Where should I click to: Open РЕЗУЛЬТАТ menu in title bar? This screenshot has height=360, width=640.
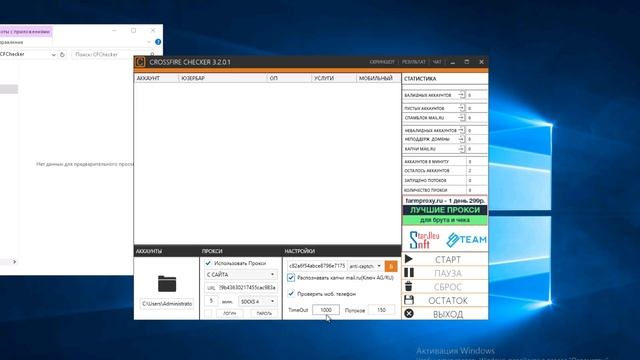pos(413,62)
